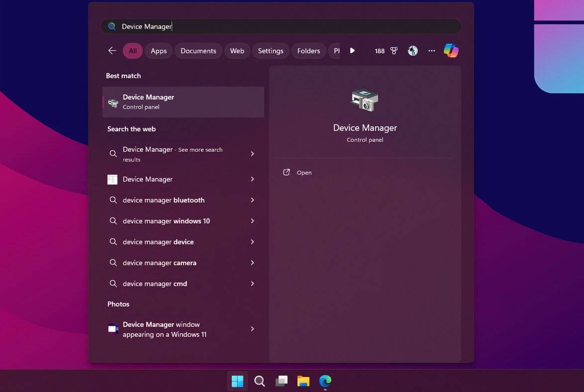Click the Device Manager best match icon
Viewport: 584px width, 392px height.
click(113, 102)
